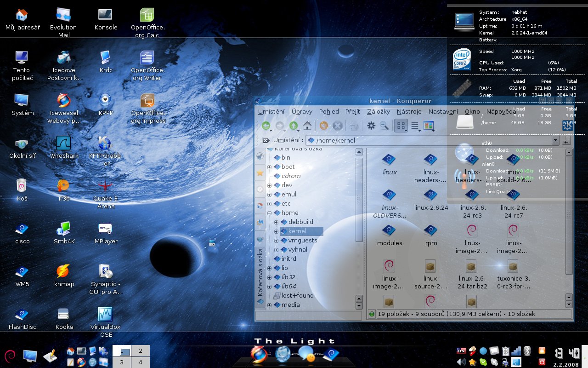The width and height of the screenshot is (588, 368).
Task: Open the location bar history dropdown
Action: (555, 140)
